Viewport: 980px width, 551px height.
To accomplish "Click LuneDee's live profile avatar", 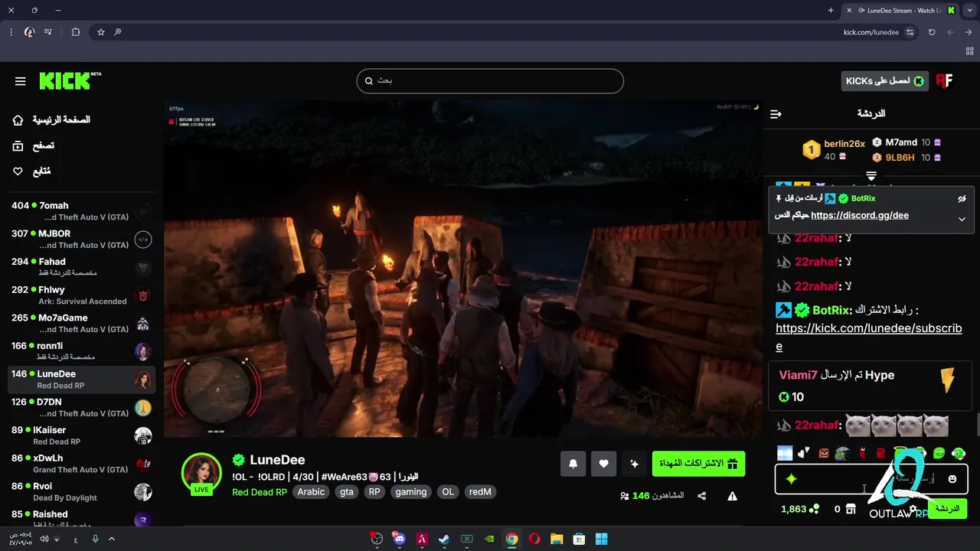I will 201,473.
